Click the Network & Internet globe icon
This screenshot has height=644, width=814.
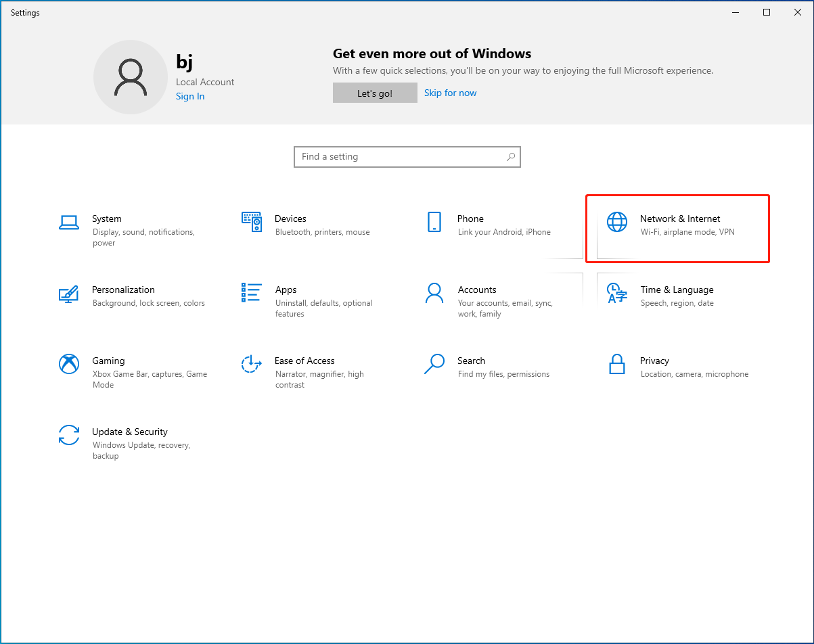(617, 222)
